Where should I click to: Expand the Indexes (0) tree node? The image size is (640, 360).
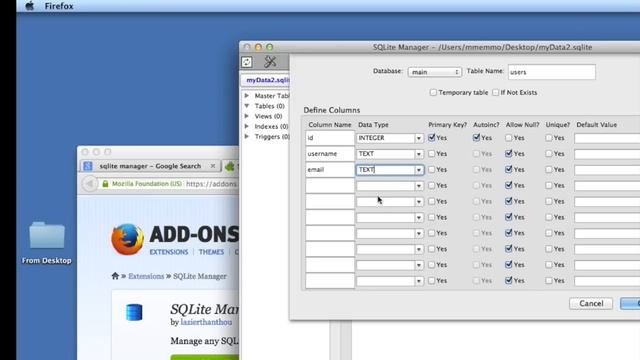point(247,126)
